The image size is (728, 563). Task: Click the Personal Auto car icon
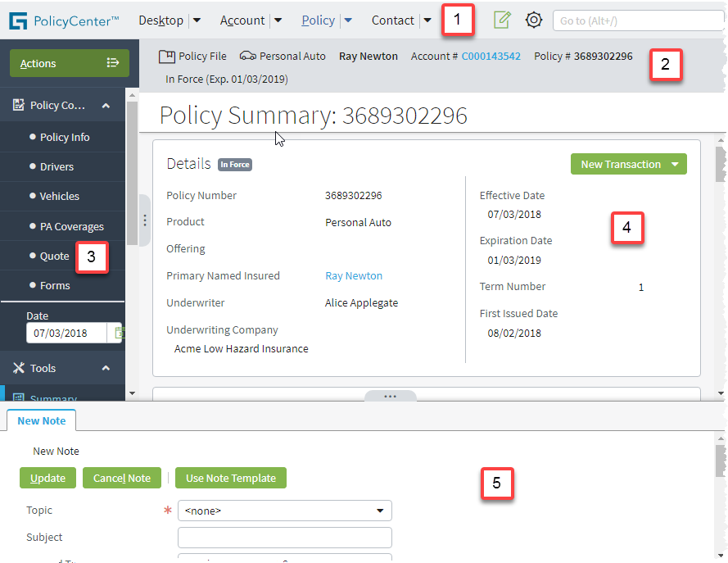[247, 57]
